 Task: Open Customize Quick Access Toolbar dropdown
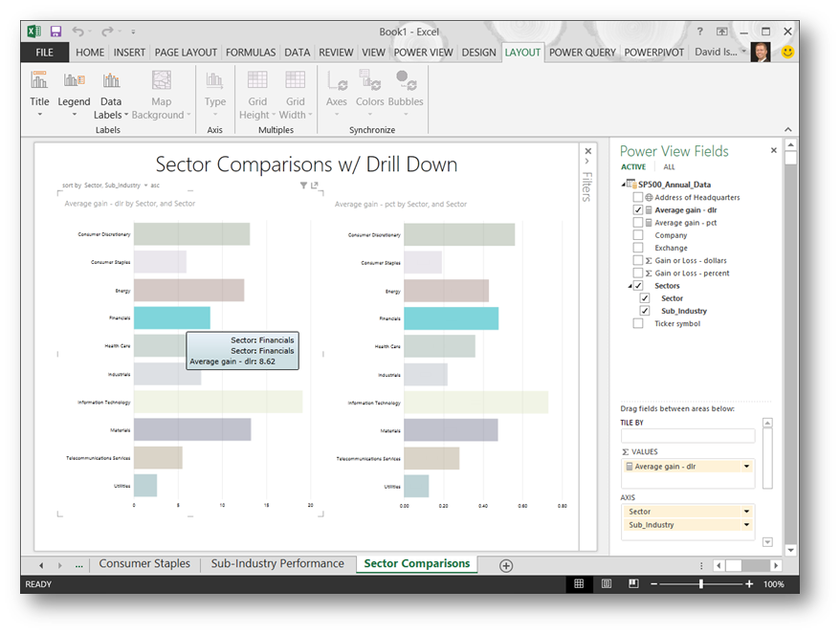pyautogui.click(x=133, y=32)
